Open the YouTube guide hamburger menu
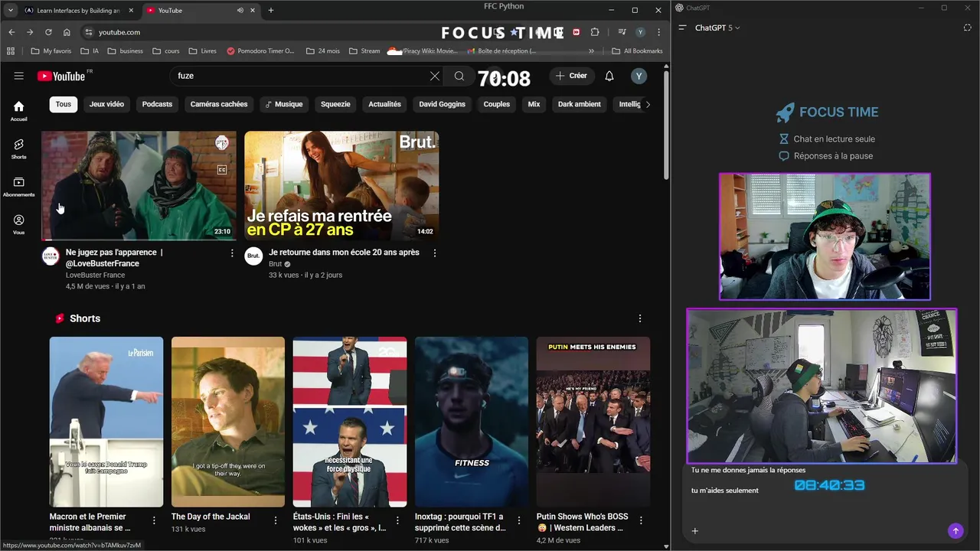 tap(19, 76)
